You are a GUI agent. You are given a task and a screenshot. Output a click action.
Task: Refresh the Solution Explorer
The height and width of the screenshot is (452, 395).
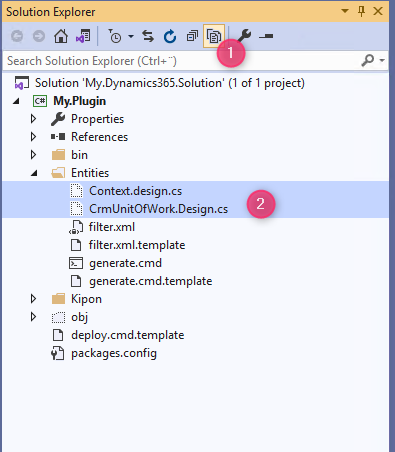[x=170, y=36]
